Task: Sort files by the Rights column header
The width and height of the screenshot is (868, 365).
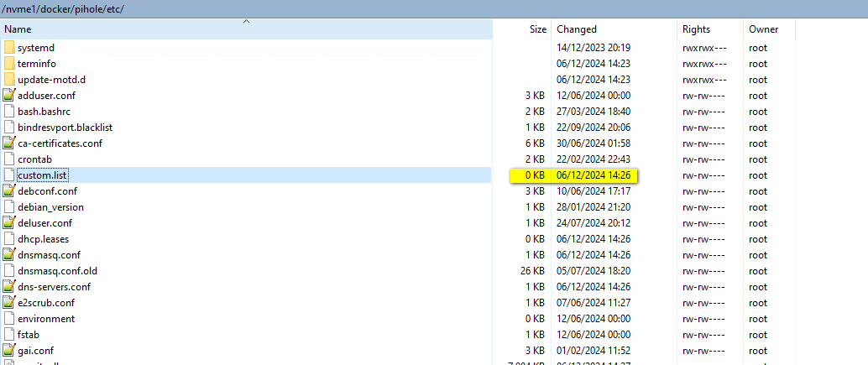Action: (709, 29)
